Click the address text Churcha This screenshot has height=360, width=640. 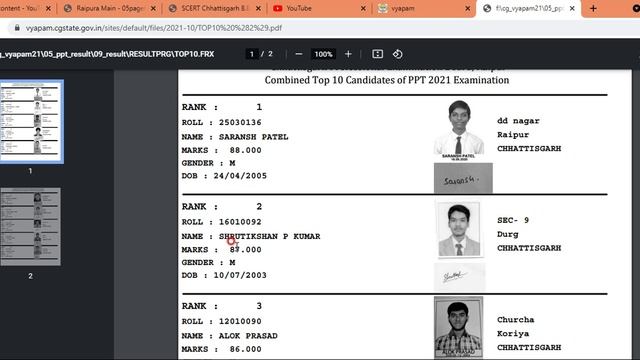(x=516, y=320)
